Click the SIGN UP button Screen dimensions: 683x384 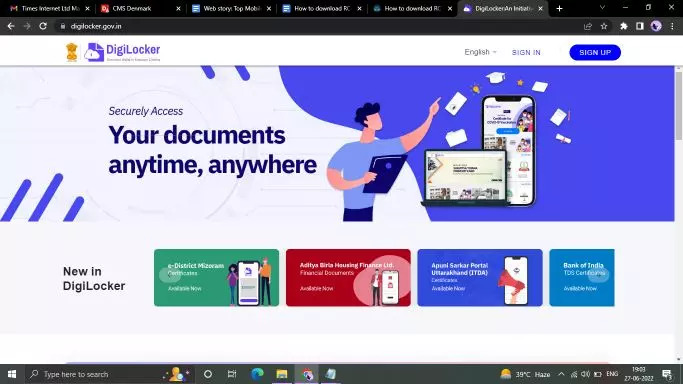(x=595, y=52)
